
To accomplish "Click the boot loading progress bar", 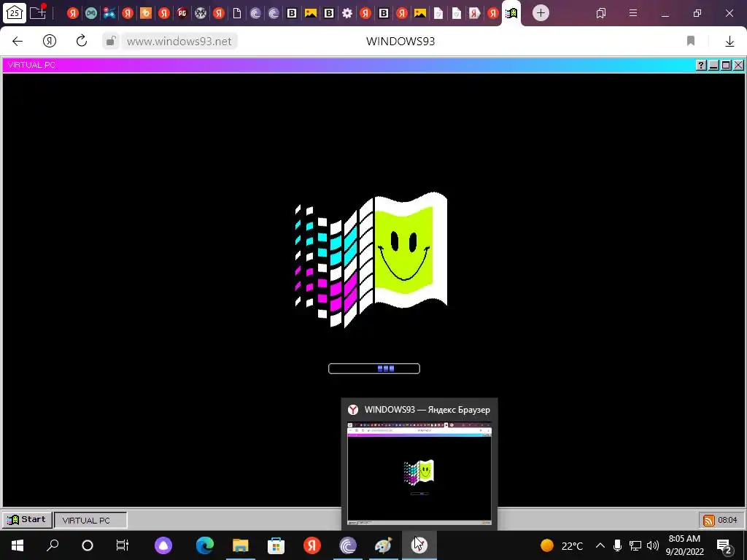I will (x=374, y=368).
